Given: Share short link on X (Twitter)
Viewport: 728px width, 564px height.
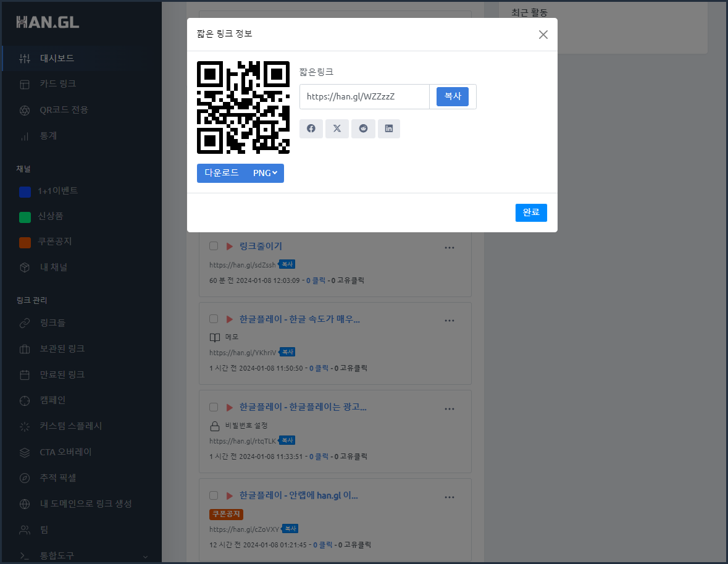Looking at the screenshot, I should (x=337, y=128).
